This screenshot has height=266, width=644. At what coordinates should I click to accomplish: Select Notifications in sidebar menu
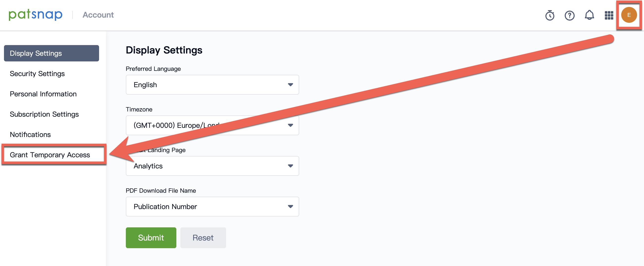click(30, 134)
